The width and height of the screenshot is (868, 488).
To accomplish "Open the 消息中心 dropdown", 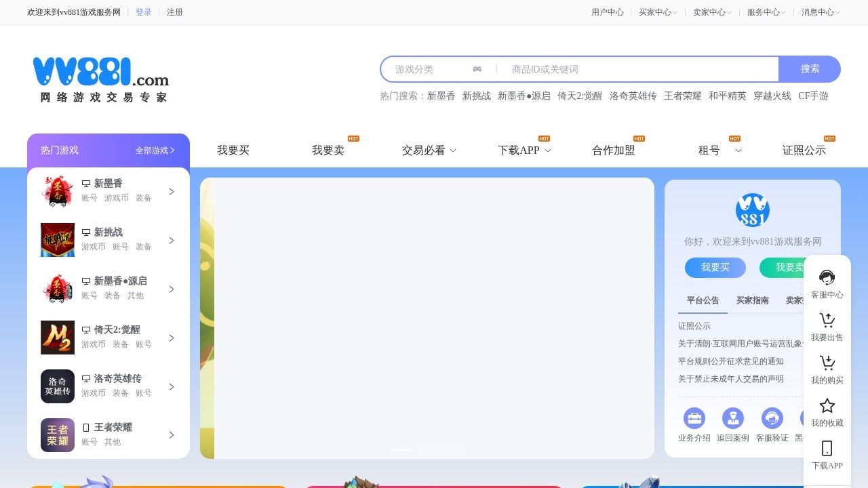I will tap(821, 12).
